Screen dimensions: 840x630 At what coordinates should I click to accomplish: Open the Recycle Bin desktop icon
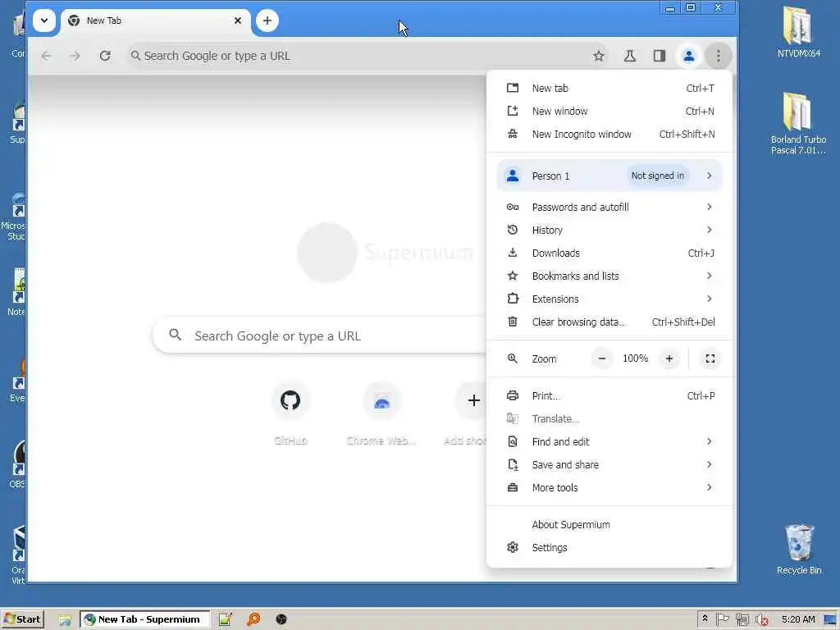(x=799, y=550)
